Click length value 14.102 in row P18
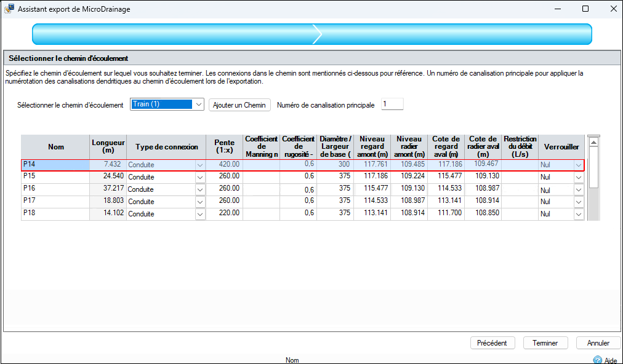The height and width of the screenshot is (364, 623). point(108,214)
